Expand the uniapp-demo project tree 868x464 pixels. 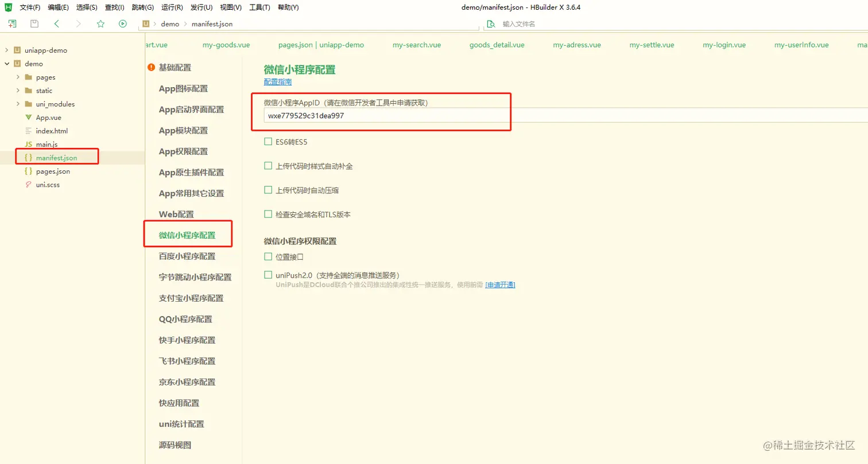(x=7, y=50)
